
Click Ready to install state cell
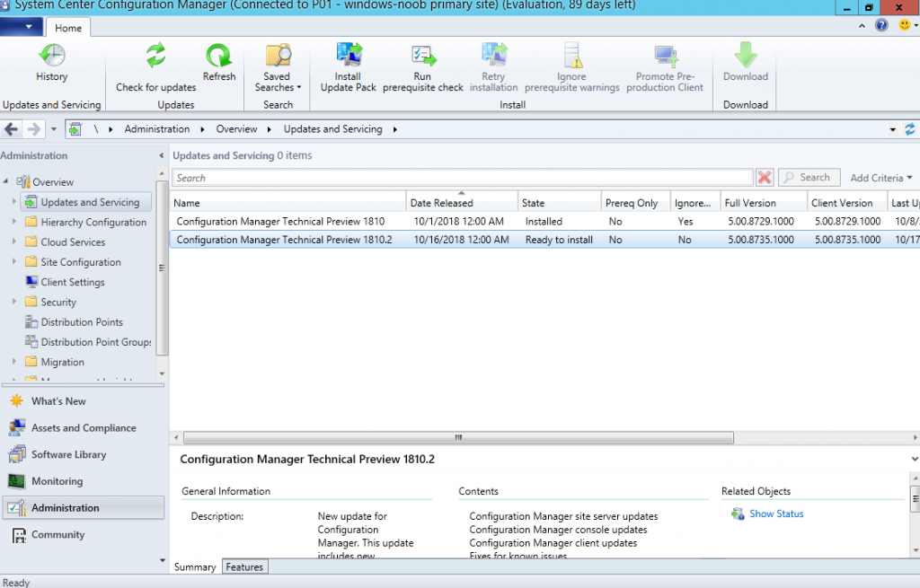tap(559, 240)
